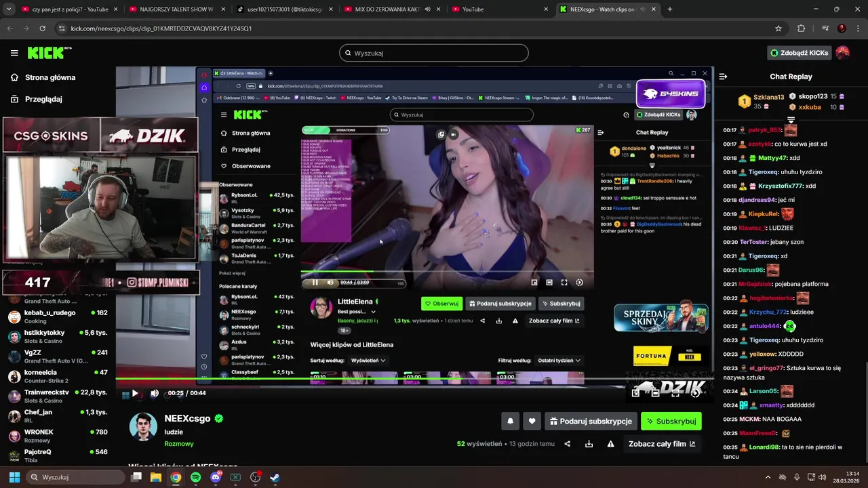The image size is (868, 488).
Task: Click the Subskrybuj button
Action: (x=671, y=421)
